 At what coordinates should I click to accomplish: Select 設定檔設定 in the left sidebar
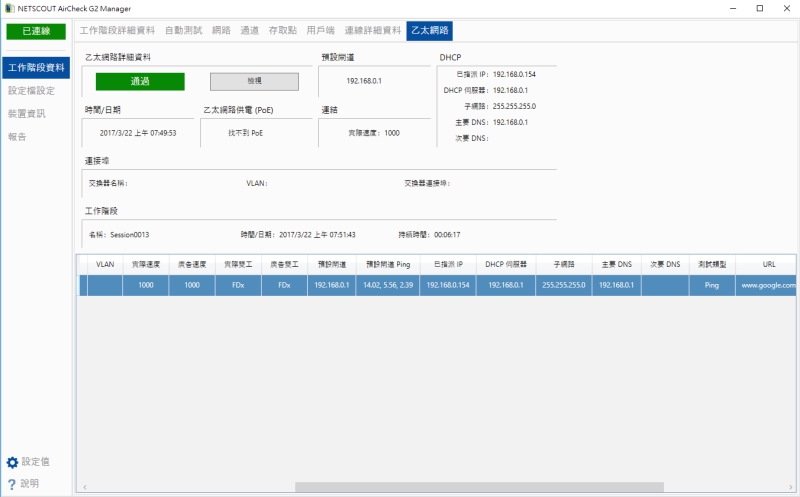31,90
